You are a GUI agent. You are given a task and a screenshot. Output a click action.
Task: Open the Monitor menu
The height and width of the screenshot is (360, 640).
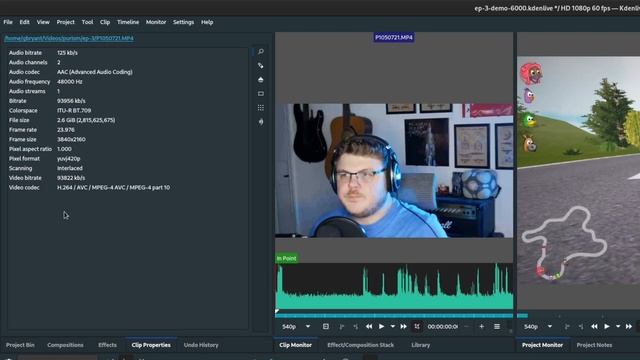click(x=156, y=22)
